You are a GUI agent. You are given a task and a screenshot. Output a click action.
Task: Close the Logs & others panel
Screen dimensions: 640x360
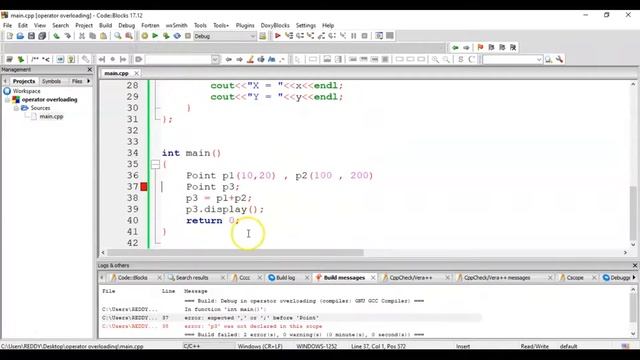(635, 265)
